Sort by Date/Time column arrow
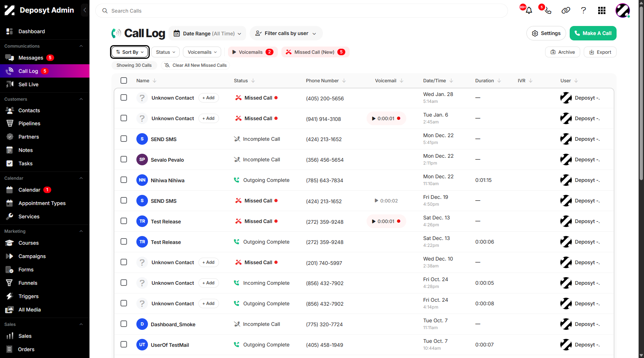The width and height of the screenshot is (644, 358). pos(451,81)
